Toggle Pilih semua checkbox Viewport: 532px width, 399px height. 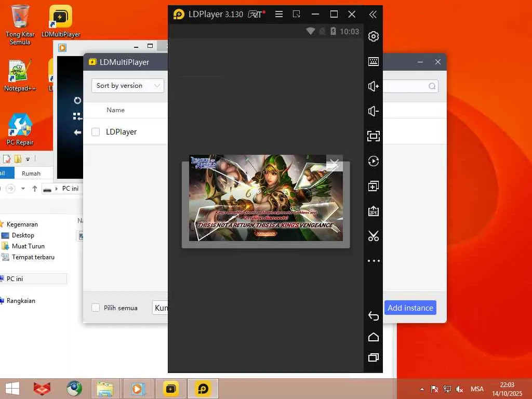point(96,308)
